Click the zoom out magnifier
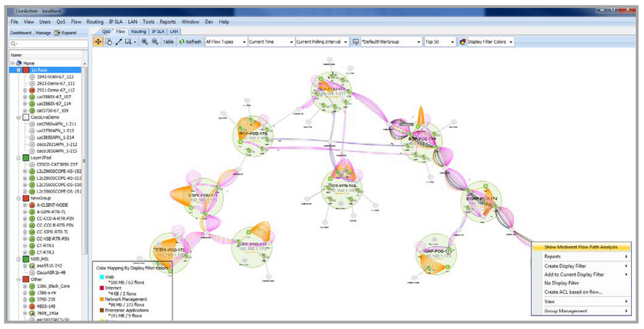644x329 pixels. click(x=155, y=41)
